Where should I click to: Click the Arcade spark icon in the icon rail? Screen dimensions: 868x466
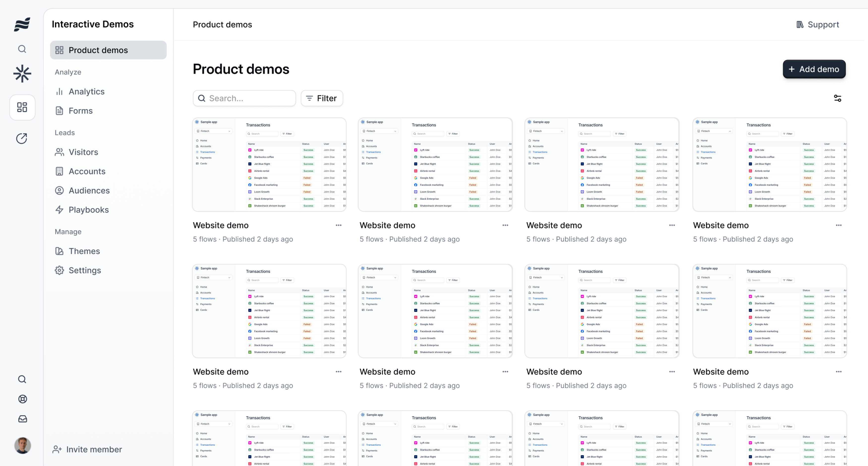(x=22, y=74)
